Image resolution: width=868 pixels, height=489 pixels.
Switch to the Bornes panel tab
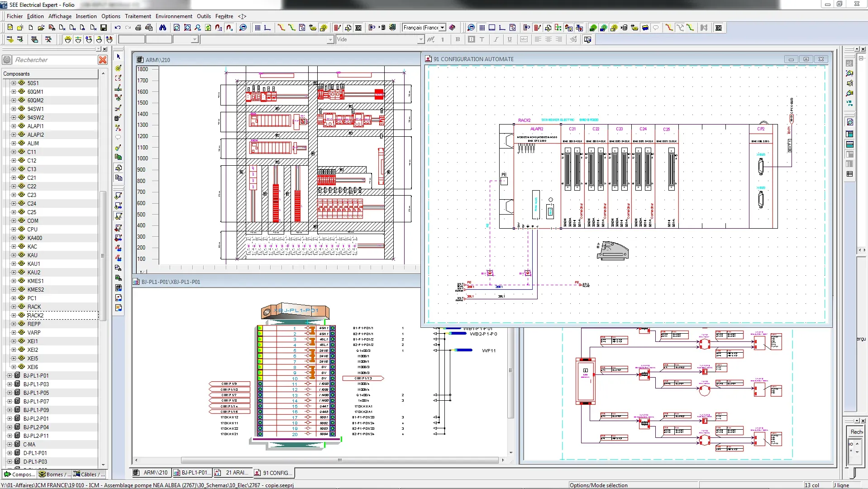(54, 475)
